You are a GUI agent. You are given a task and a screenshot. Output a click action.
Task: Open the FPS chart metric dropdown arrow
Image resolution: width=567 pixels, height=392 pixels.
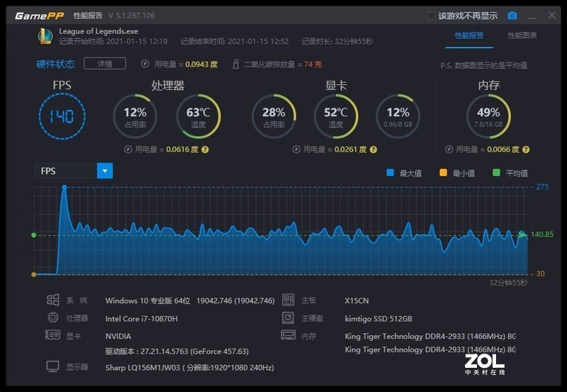tap(105, 171)
